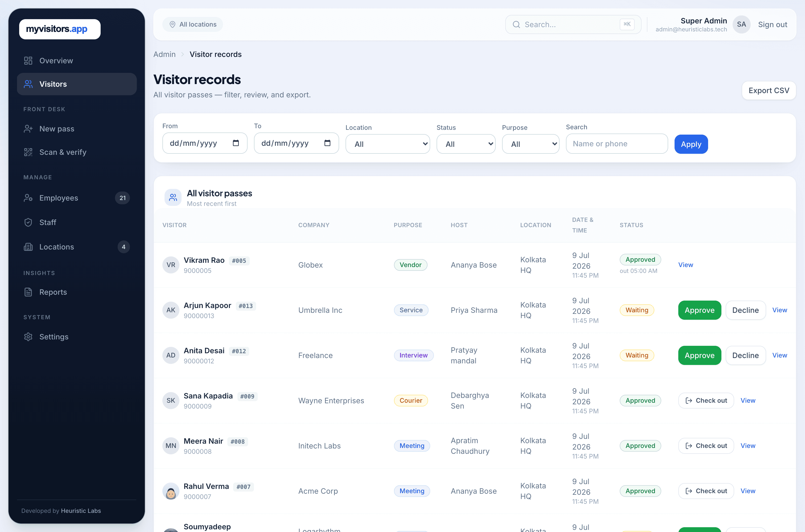Click Anita Desai's AD avatar
This screenshot has width=805, height=532.
coord(171,355)
